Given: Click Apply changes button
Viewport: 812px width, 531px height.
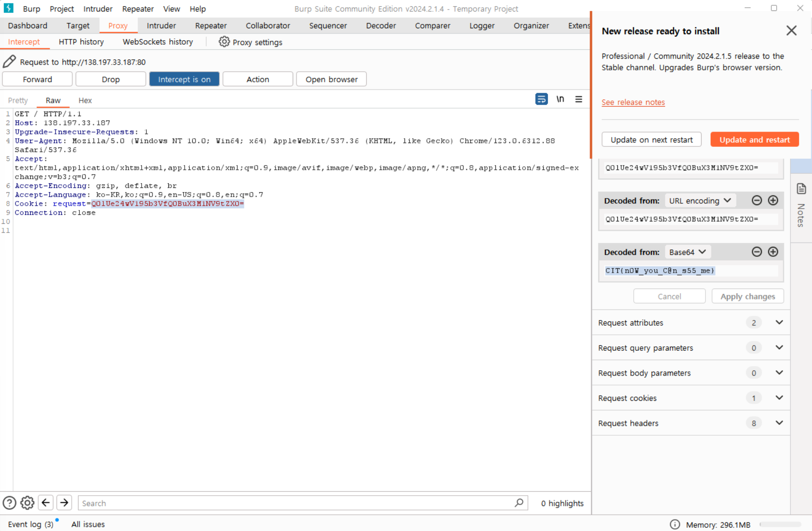Looking at the screenshot, I should pyautogui.click(x=747, y=296).
